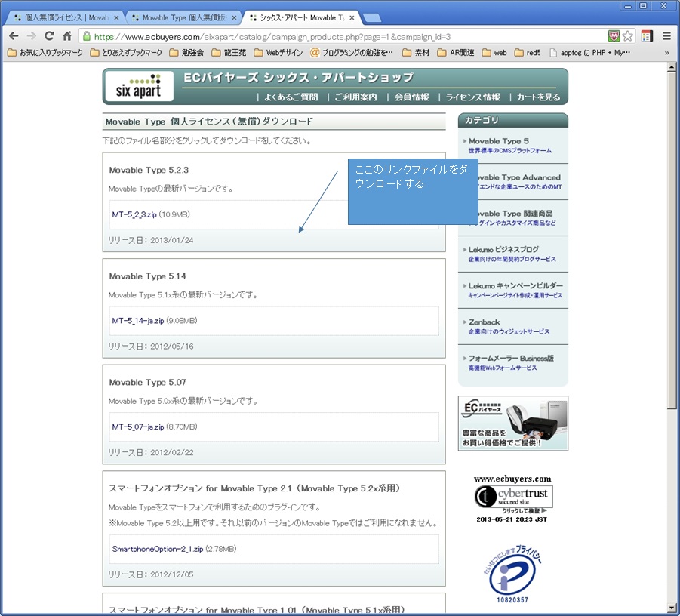Click the scrollbar down arrow
Image resolution: width=680 pixels, height=616 pixels.
672,608
